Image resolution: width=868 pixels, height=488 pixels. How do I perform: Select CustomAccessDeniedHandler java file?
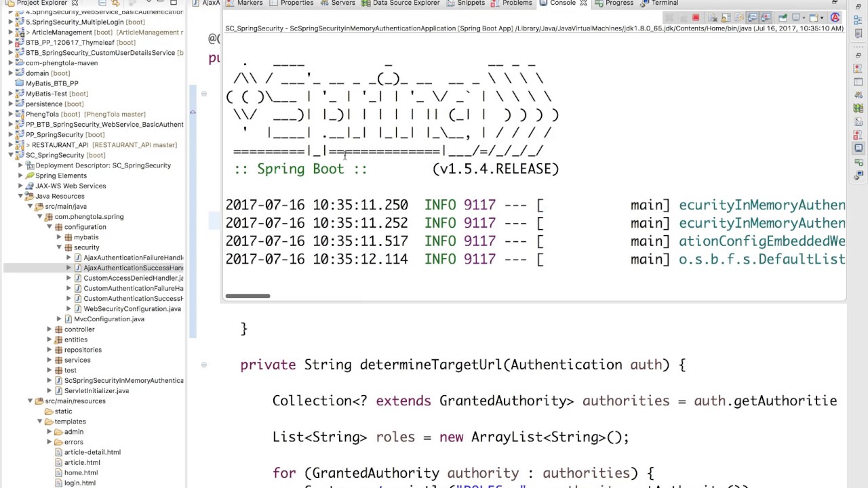(x=133, y=278)
